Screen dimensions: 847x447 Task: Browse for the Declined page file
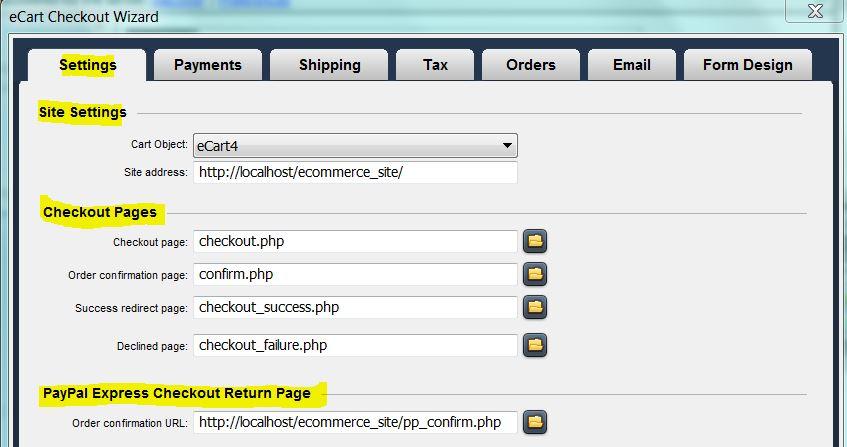(x=535, y=345)
